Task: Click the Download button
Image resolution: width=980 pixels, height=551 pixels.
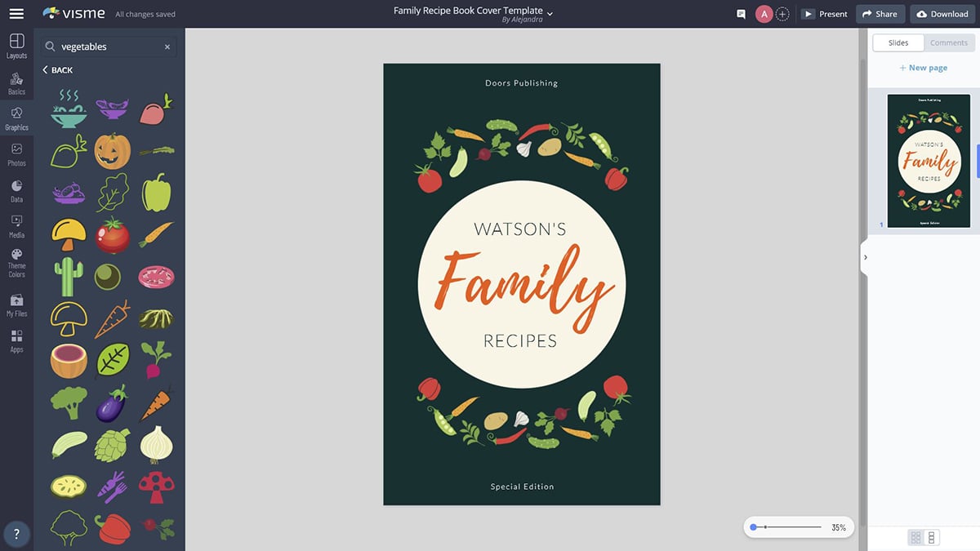Action: click(942, 14)
